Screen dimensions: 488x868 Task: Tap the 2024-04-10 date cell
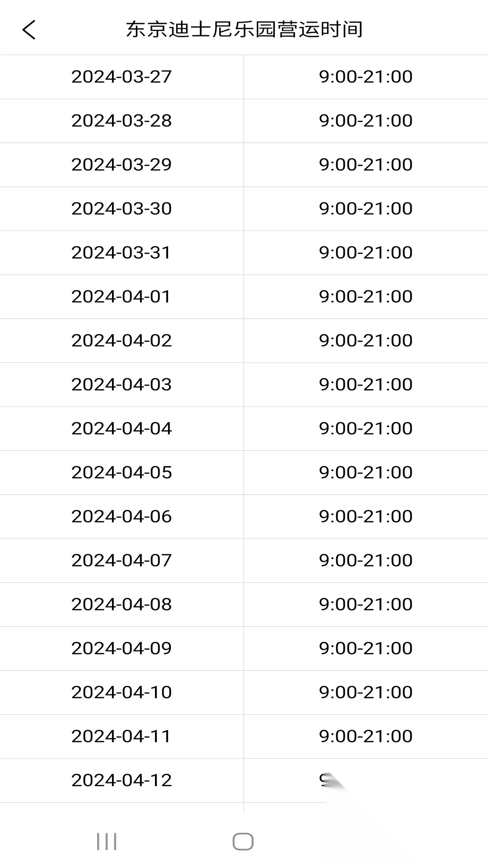coord(122,692)
